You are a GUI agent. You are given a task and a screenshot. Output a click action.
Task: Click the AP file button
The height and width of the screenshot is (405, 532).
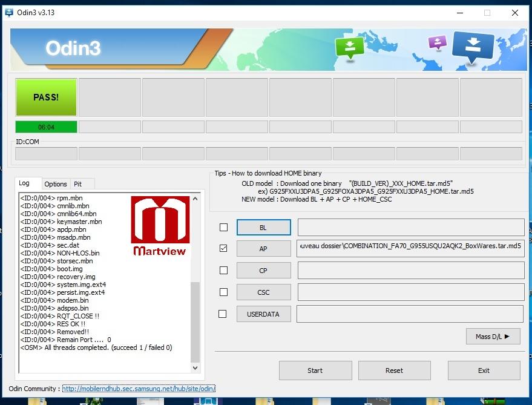(264, 249)
